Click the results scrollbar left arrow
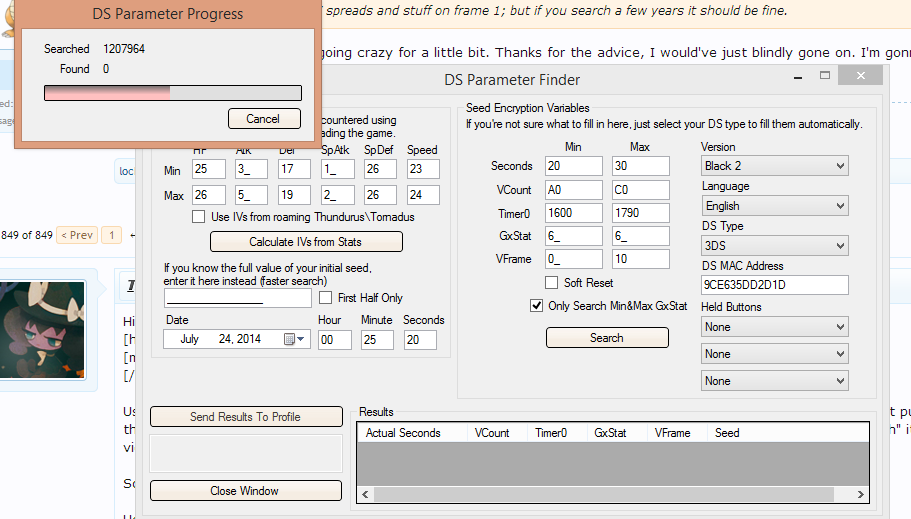Screen dimensions: 911x519 pos(366,494)
